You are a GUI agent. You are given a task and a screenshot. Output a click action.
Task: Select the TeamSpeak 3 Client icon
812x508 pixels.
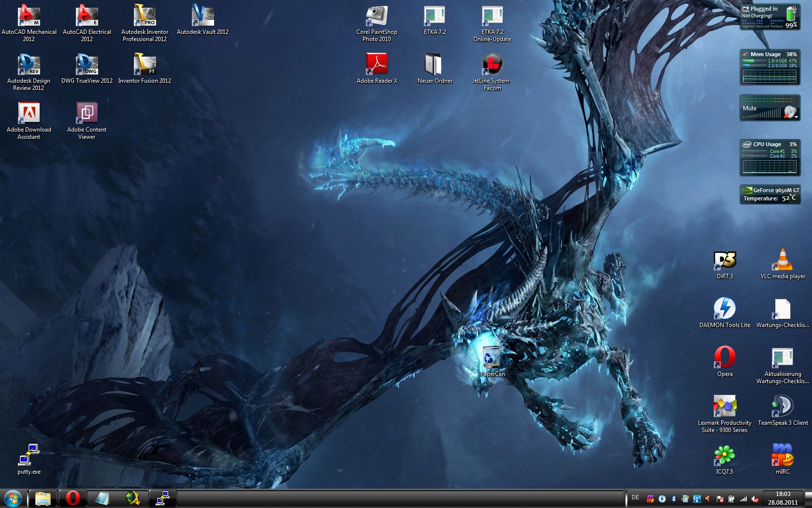pos(783,410)
